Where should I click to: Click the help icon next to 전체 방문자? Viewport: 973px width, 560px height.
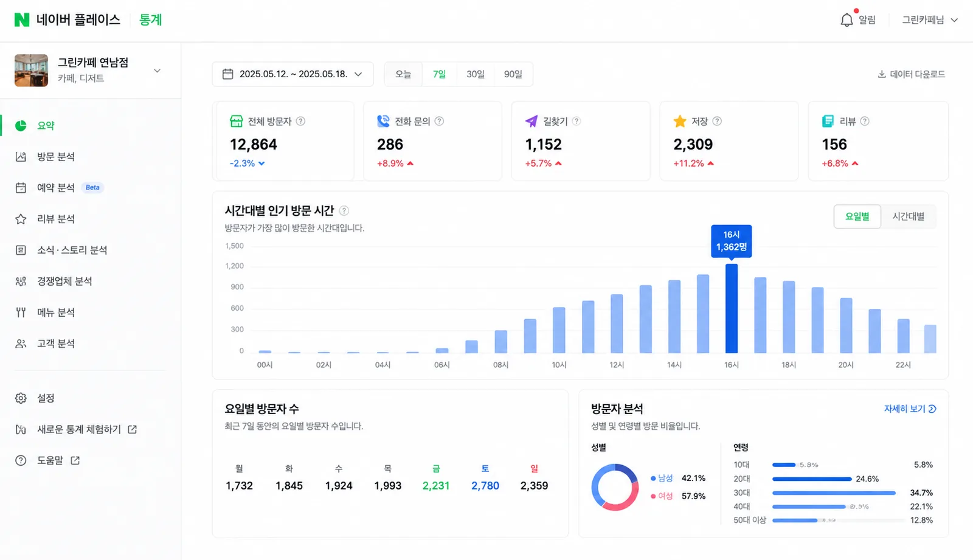click(x=300, y=121)
